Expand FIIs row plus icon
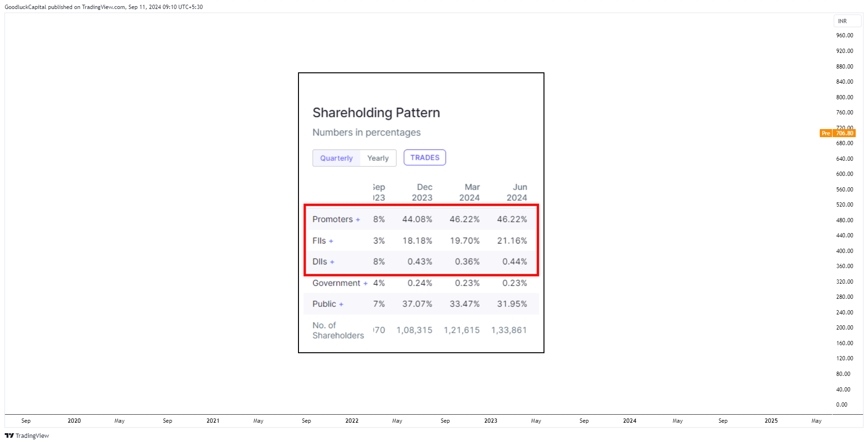Image resolution: width=868 pixels, height=444 pixels. pyautogui.click(x=331, y=241)
